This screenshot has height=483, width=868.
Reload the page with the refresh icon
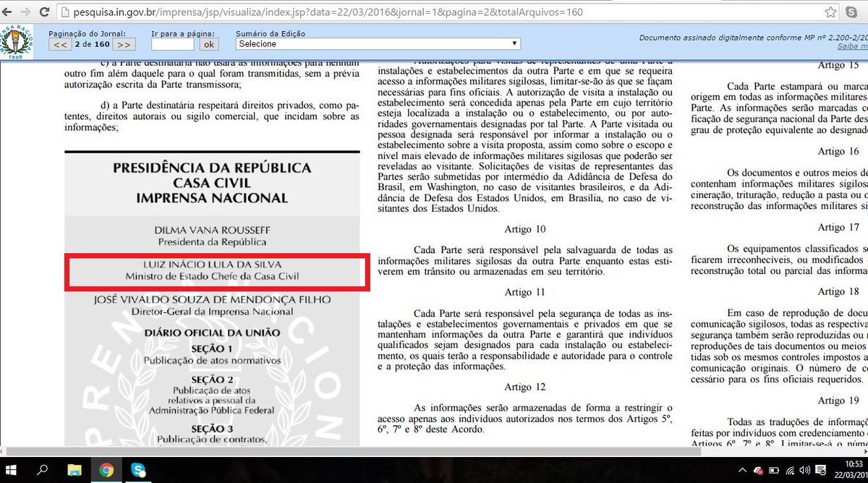tap(45, 12)
